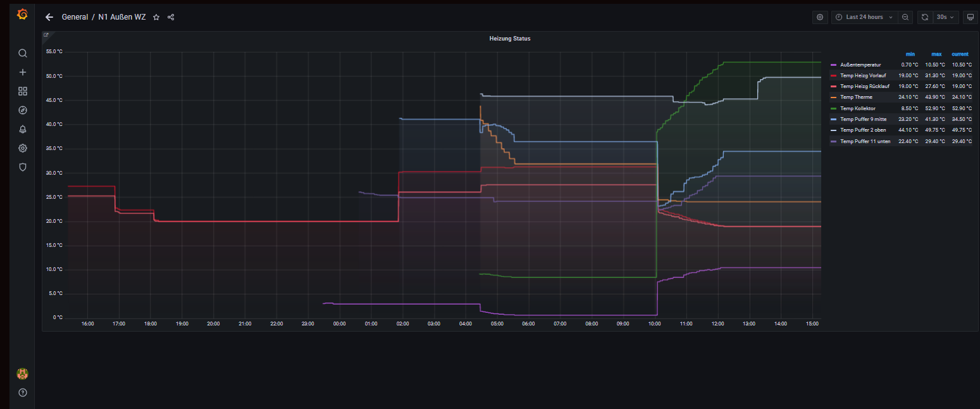Image resolution: width=980 pixels, height=409 pixels.
Task: Click the 10:00 time axis label
Action: tap(655, 324)
